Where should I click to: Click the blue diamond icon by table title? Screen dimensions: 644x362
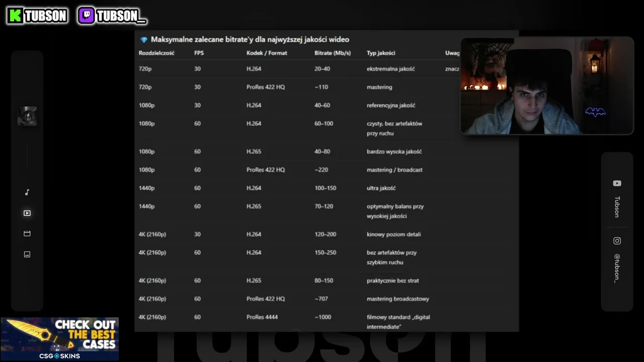[x=144, y=40]
